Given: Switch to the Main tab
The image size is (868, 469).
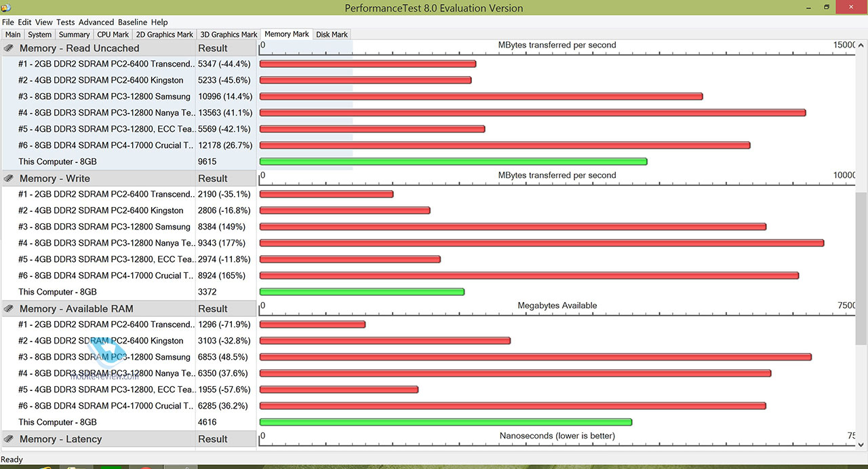Looking at the screenshot, I should point(13,35).
